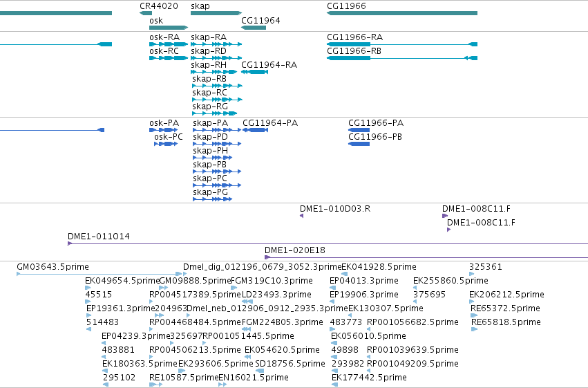
Task: Click protein skap-PC label
Action: pyautogui.click(x=210, y=178)
